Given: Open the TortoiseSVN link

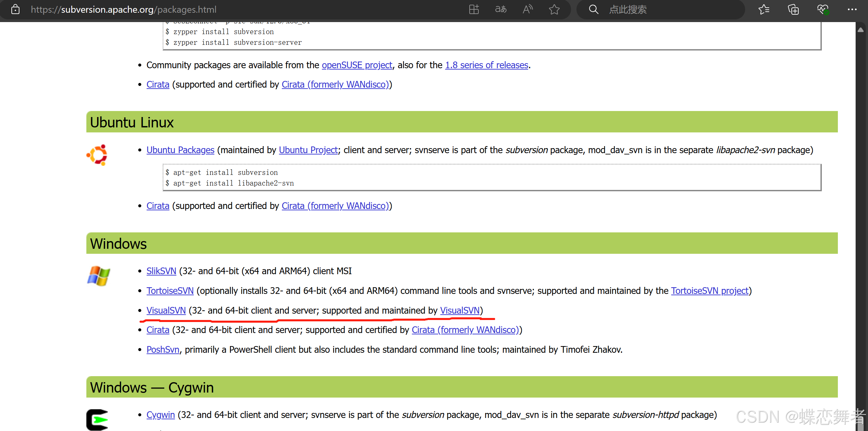Looking at the screenshot, I should [170, 291].
